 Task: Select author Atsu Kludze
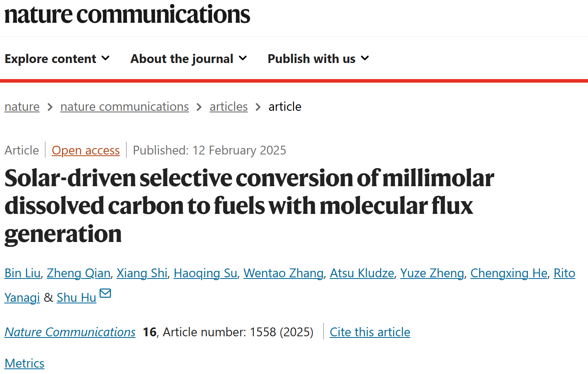coord(362,273)
